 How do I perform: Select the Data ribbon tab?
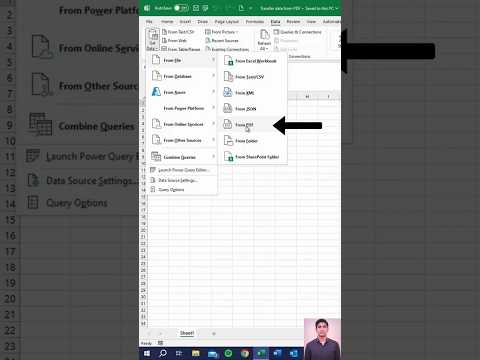(x=275, y=22)
